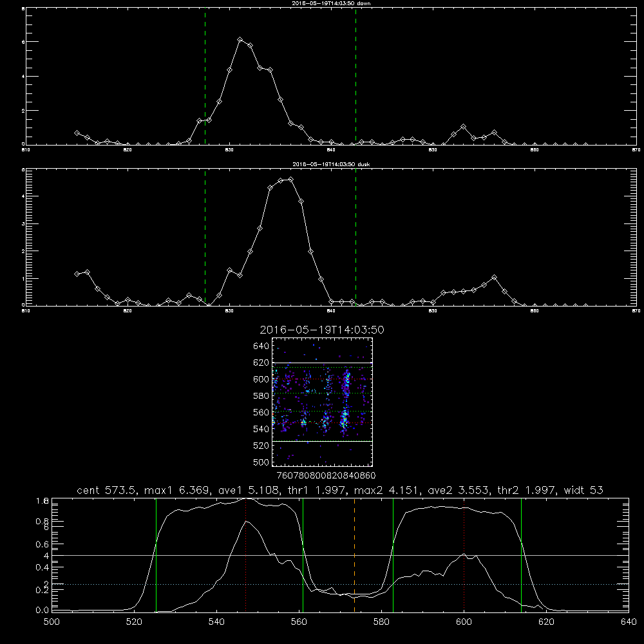The height and width of the screenshot is (644, 644).
Task: Click the green vertical line near 561
Action: 303,555
